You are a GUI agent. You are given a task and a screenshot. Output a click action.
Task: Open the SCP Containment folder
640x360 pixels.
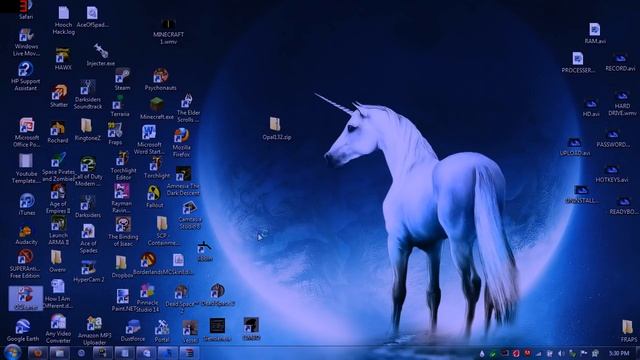pyautogui.click(x=162, y=231)
